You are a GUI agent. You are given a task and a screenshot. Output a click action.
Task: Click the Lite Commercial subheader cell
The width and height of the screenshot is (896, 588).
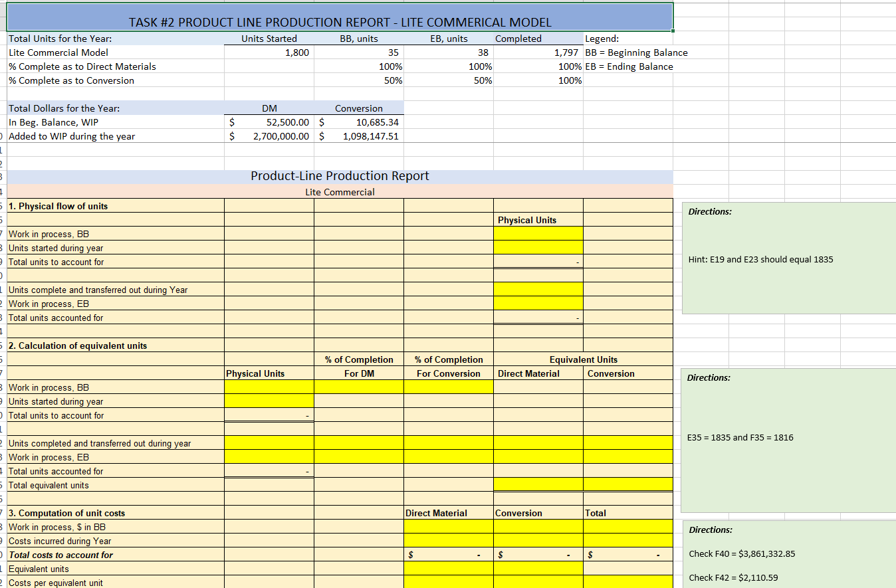340,191
